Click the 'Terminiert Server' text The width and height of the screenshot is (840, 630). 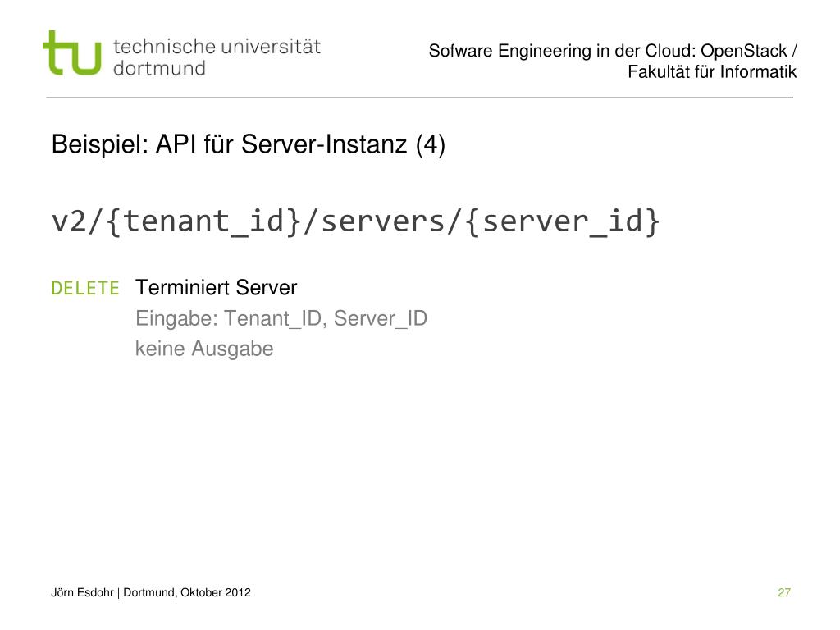(x=216, y=288)
